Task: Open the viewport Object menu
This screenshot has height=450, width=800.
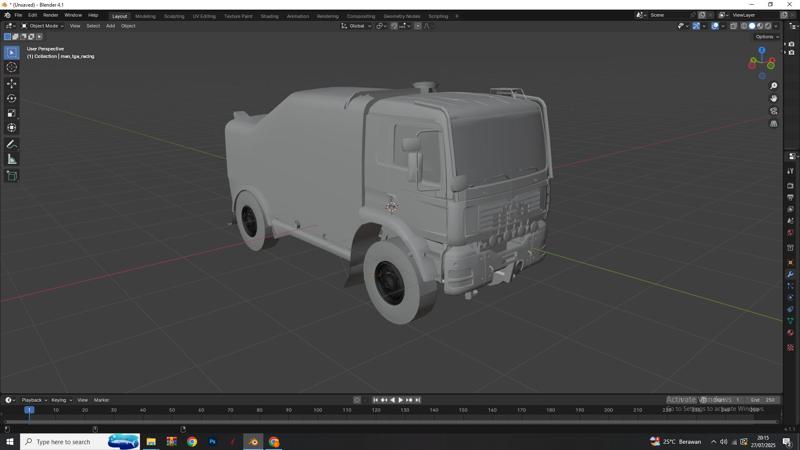Action: [x=128, y=26]
